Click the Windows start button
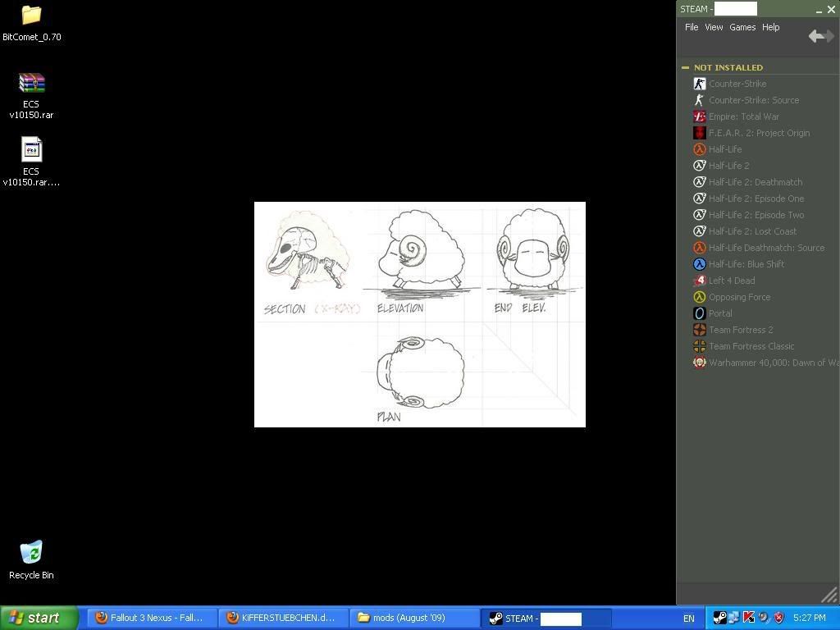The height and width of the screenshot is (630, 840). [39, 618]
